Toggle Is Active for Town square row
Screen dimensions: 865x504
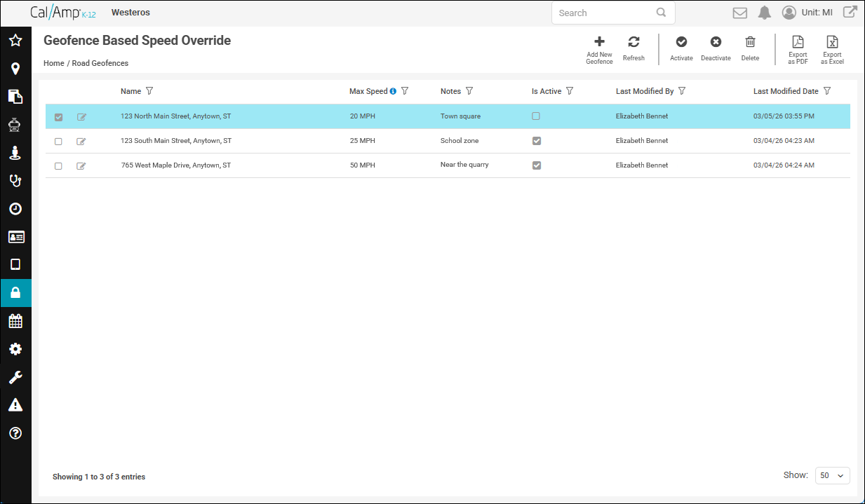pos(536,116)
